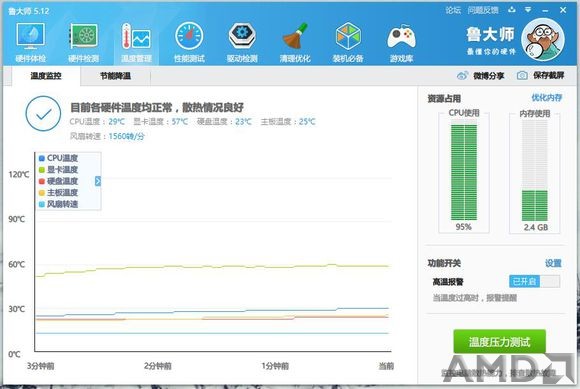This screenshot has height=389, width=580.
Task: Select the 清理优化 broom icon
Action: coord(295,36)
